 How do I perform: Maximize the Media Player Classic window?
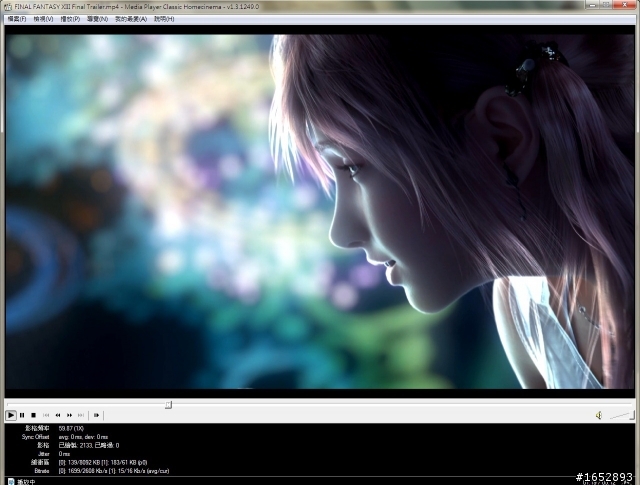[606, 5]
